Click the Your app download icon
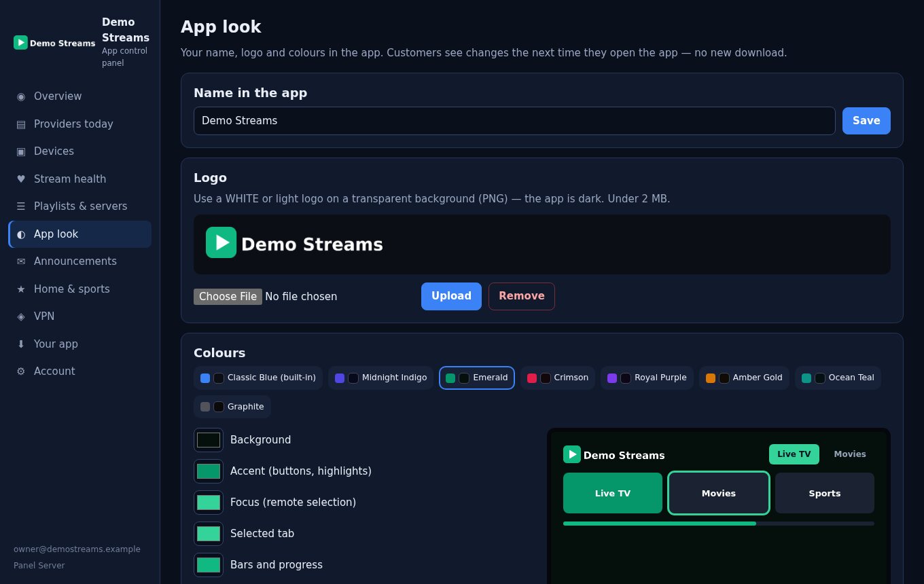 click(21, 344)
